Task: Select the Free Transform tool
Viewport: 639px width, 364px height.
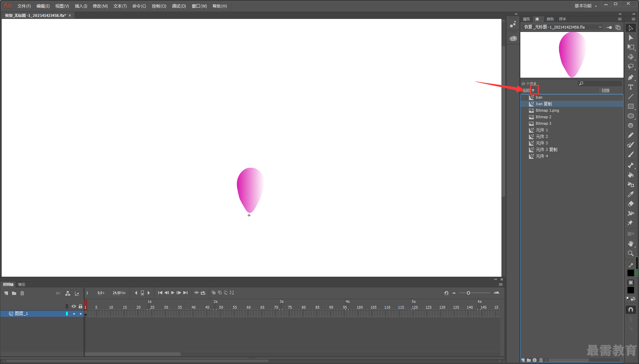Action: coord(631,47)
